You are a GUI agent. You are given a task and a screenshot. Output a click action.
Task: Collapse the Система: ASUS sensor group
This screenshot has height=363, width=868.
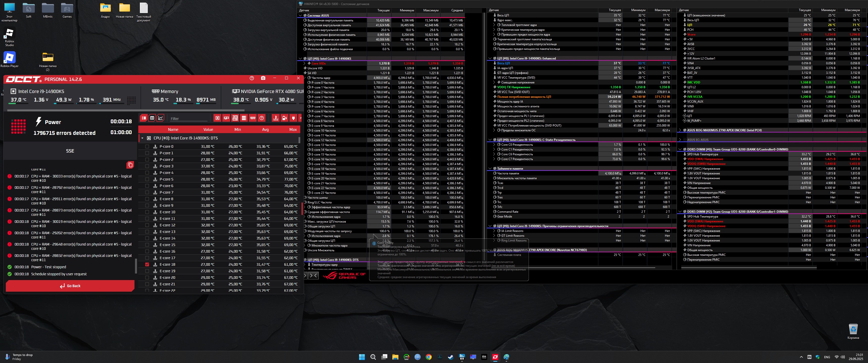click(300, 15)
